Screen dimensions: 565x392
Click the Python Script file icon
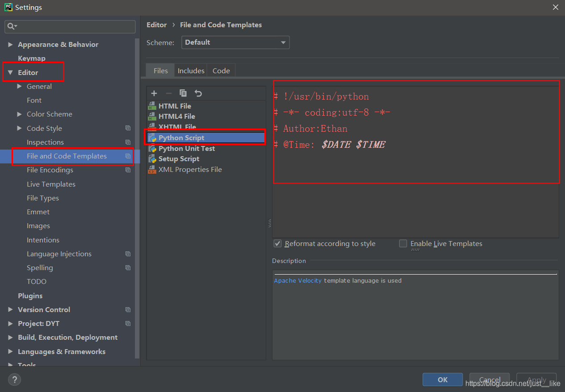tap(152, 138)
